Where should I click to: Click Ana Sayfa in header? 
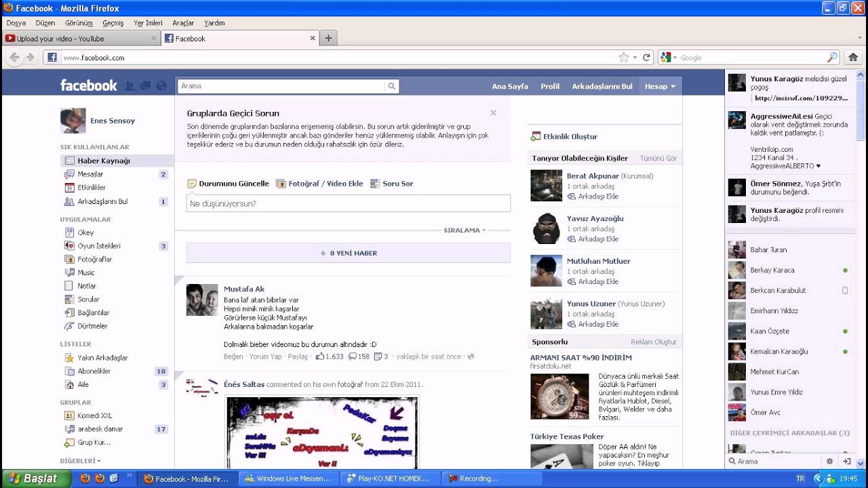[x=510, y=86]
